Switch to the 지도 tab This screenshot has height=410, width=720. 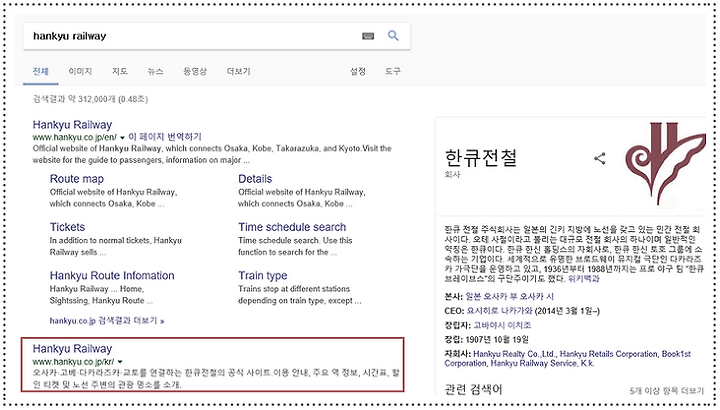pyautogui.click(x=120, y=71)
